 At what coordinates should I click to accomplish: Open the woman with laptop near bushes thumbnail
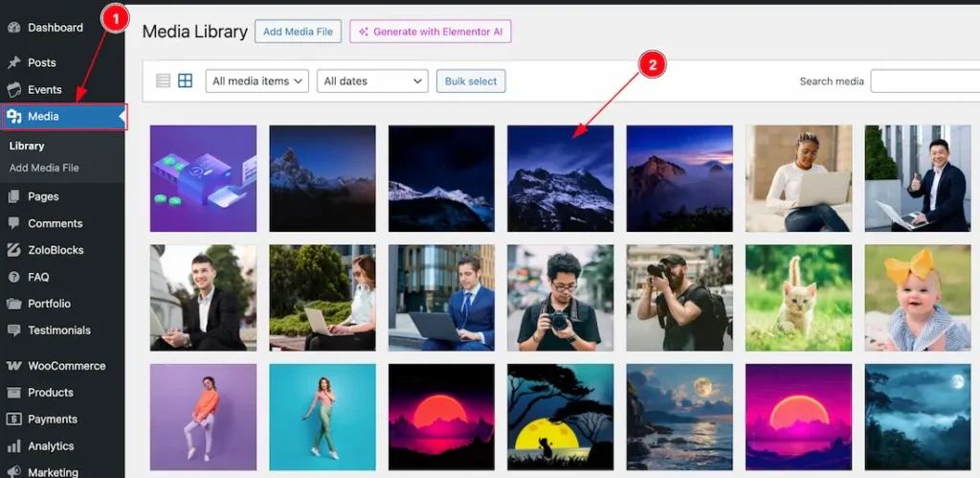point(323,298)
